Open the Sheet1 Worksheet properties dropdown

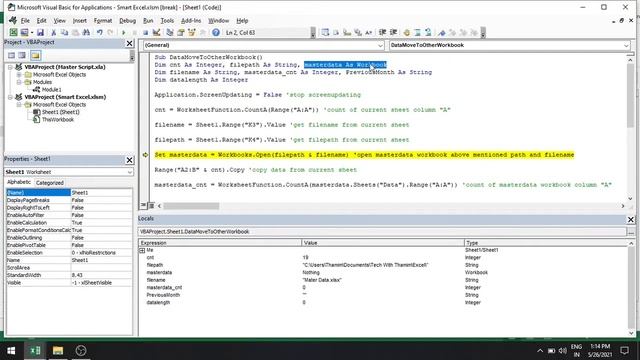coord(130,172)
